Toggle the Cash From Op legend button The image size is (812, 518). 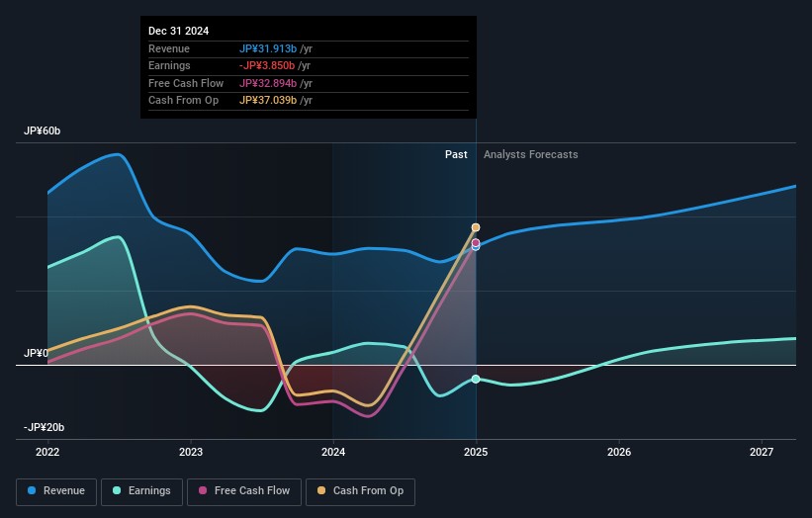tap(360, 491)
